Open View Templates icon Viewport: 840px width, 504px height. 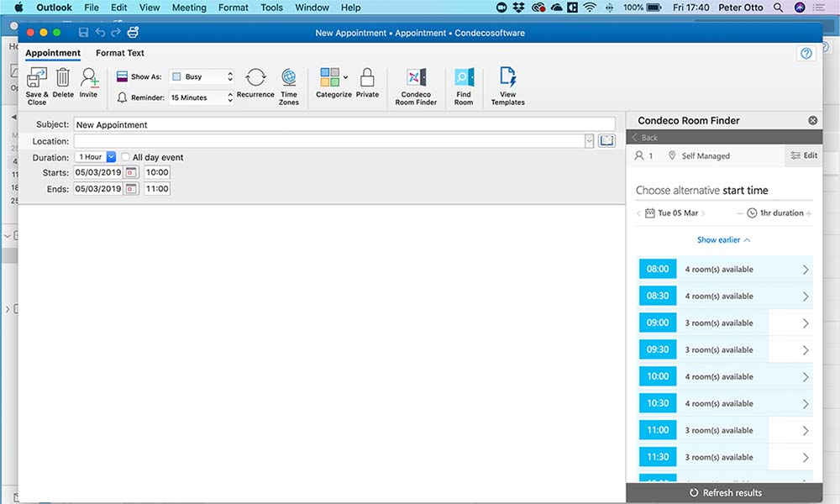pyautogui.click(x=507, y=77)
